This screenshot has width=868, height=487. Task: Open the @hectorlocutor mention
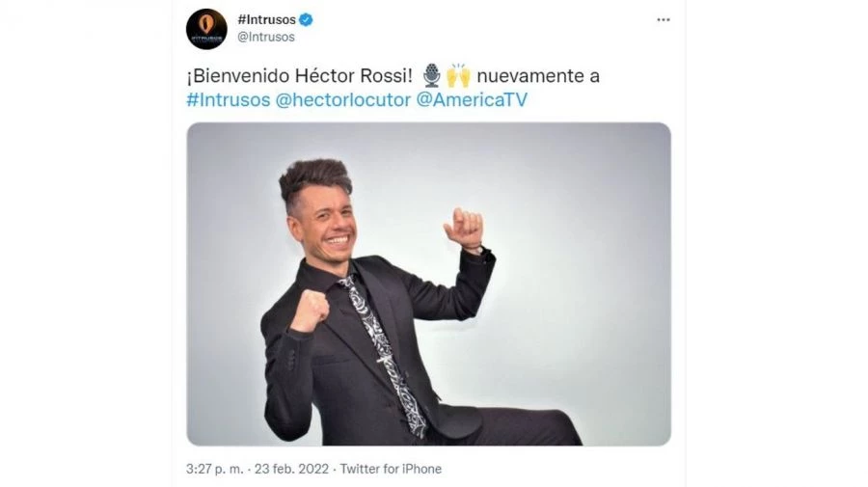pyautogui.click(x=343, y=100)
